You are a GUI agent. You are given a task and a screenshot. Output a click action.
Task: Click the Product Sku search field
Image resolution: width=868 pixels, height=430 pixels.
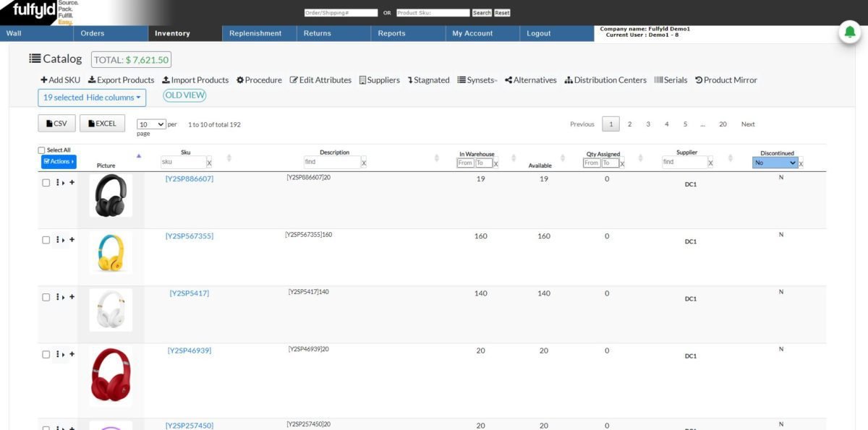[x=433, y=13]
